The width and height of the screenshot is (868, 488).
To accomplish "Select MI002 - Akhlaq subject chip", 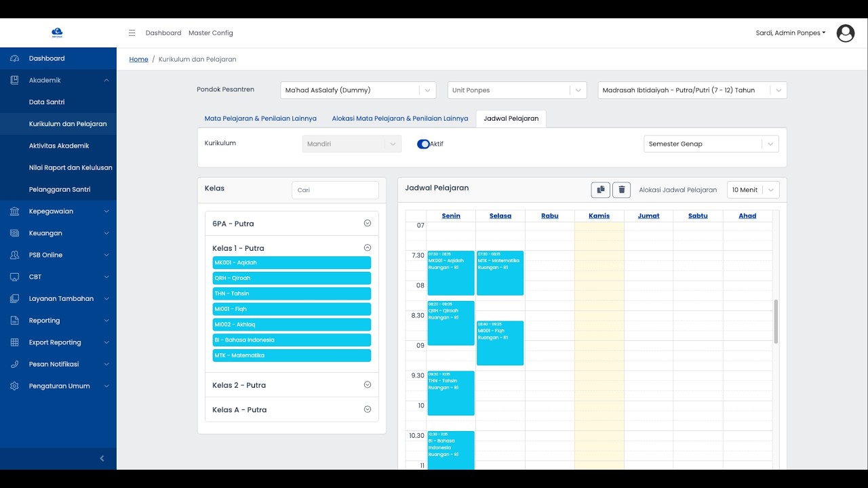I will (x=292, y=325).
